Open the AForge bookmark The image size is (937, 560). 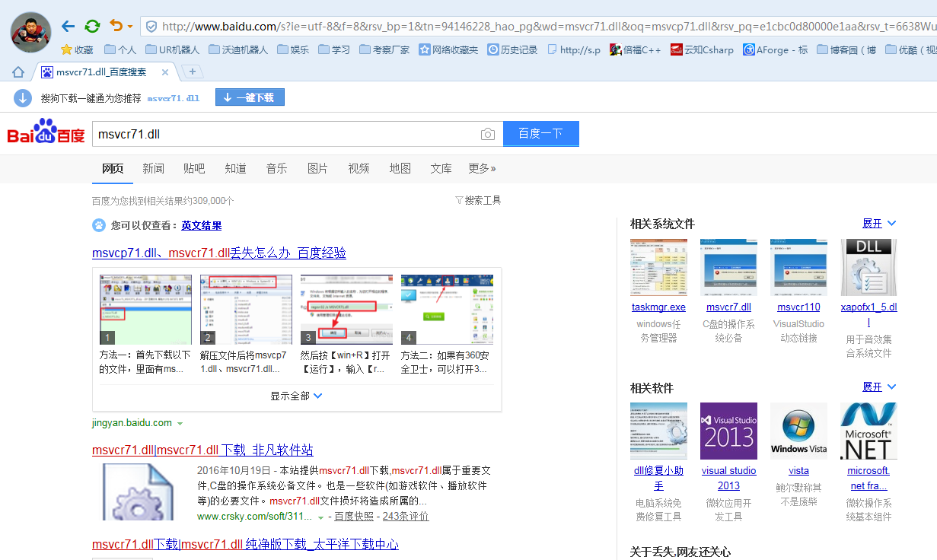pyautogui.click(x=776, y=50)
